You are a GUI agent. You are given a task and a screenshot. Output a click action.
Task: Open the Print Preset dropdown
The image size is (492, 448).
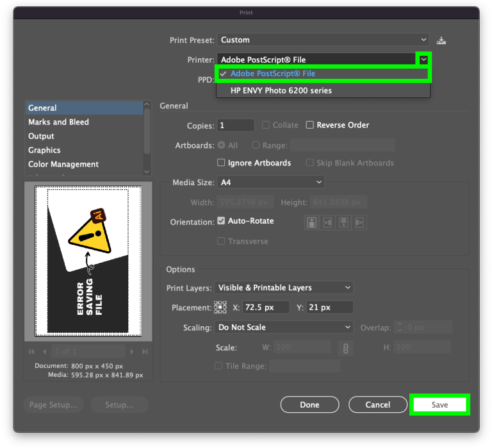point(323,40)
